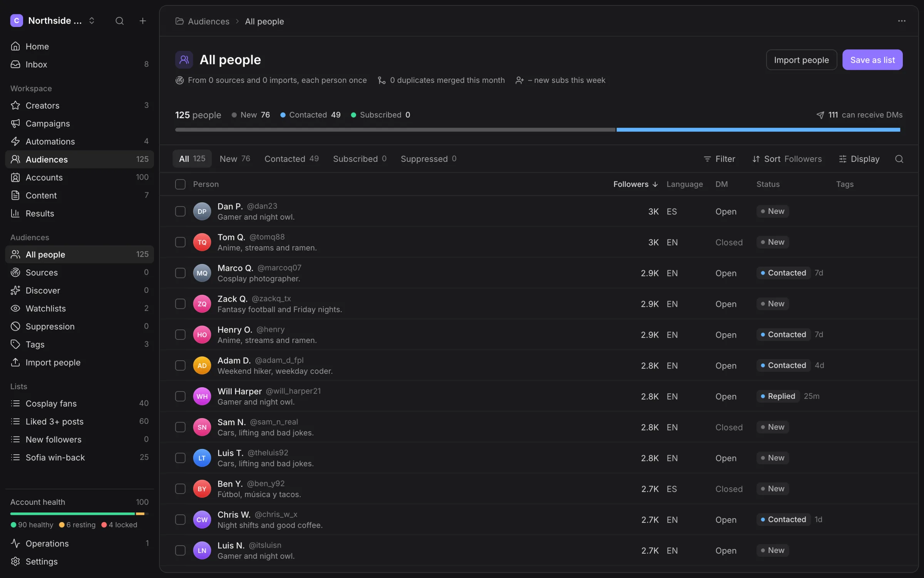Switch to the Suppressed 0 tab
Screen dimensions: 924x578
point(429,159)
